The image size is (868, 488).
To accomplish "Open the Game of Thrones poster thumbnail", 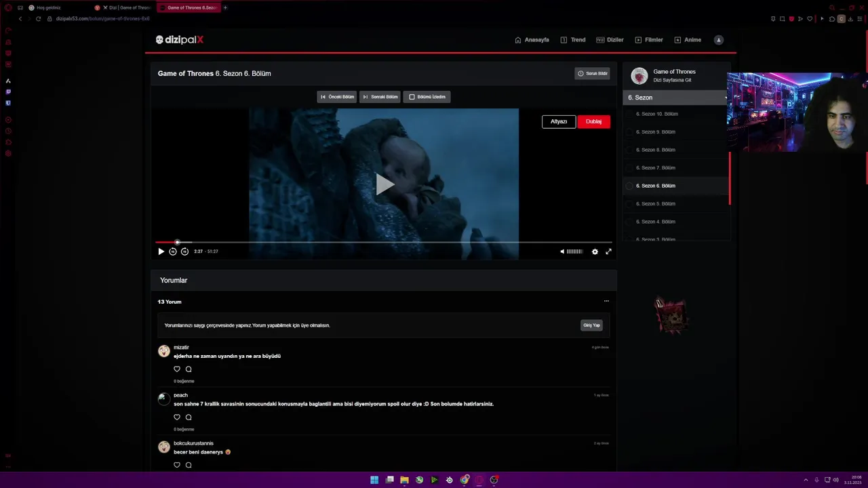I will (x=639, y=76).
